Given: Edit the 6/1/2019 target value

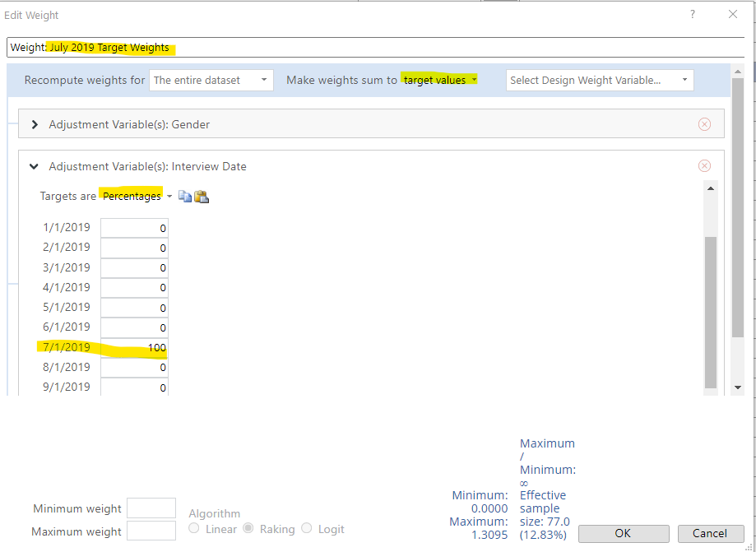Looking at the screenshot, I should (x=135, y=327).
